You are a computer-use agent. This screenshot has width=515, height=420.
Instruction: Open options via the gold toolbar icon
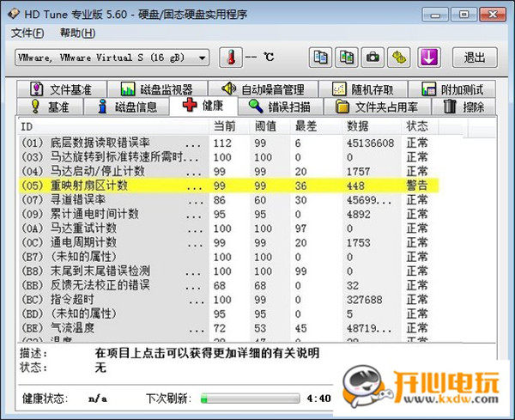coord(399,58)
